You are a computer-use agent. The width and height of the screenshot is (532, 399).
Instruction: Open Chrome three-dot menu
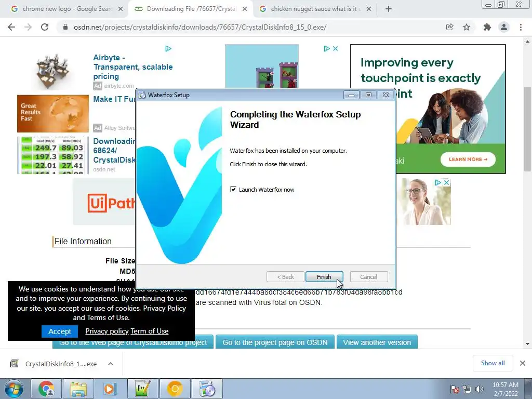tap(521, 27)
